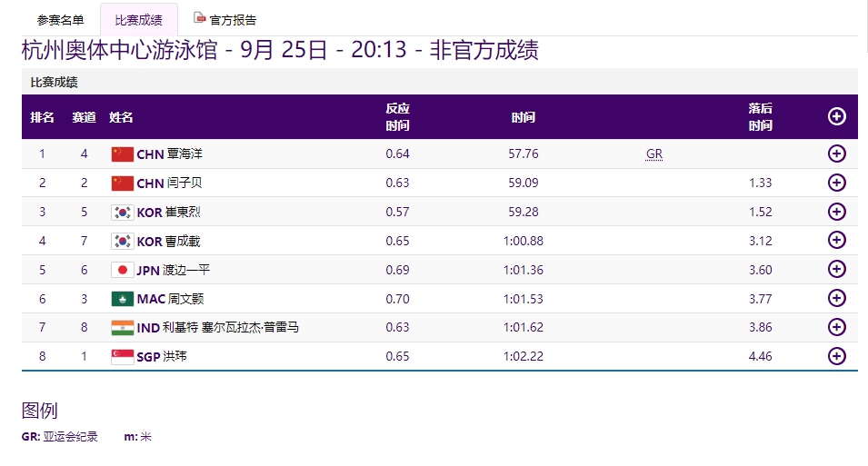
Task: Expand details for 曺成載 row
Action: pos(837,241)
